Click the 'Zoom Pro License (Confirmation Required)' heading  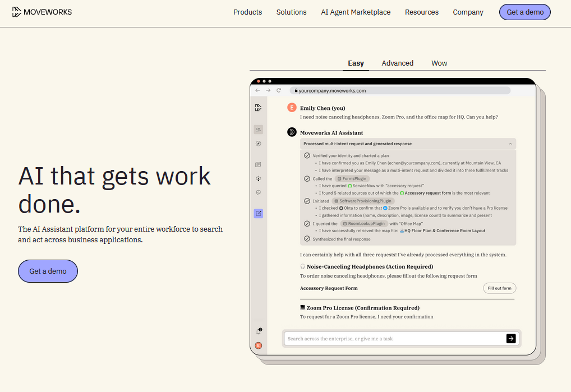click(363, 308)
